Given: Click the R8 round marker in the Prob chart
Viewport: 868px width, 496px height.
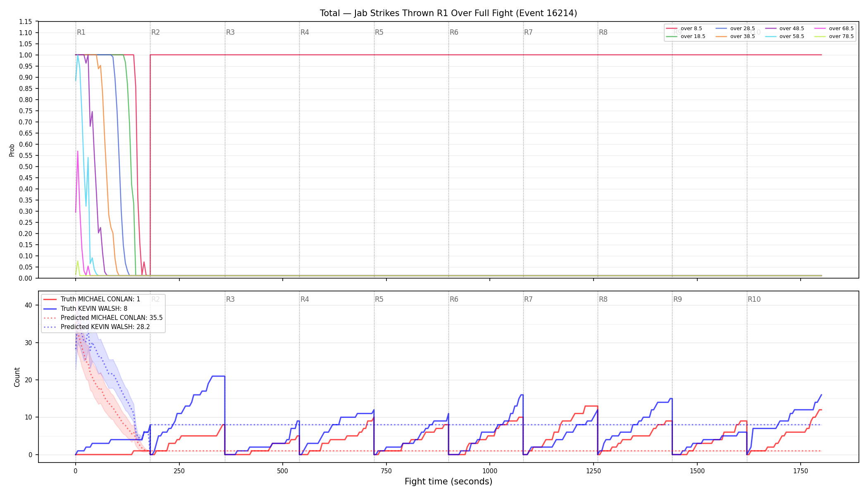Looking at the screenshot, I should click(603, 32).
